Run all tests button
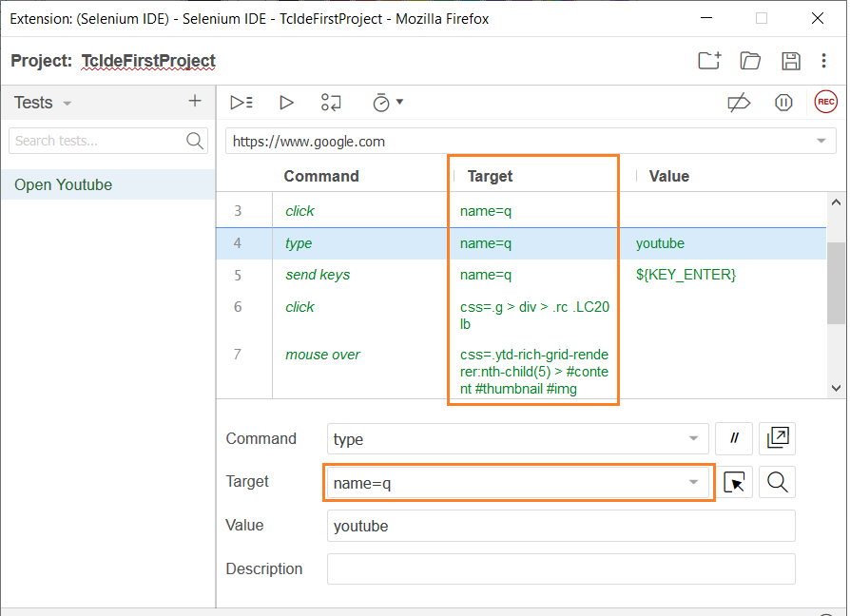 click(x=241, y=103)
